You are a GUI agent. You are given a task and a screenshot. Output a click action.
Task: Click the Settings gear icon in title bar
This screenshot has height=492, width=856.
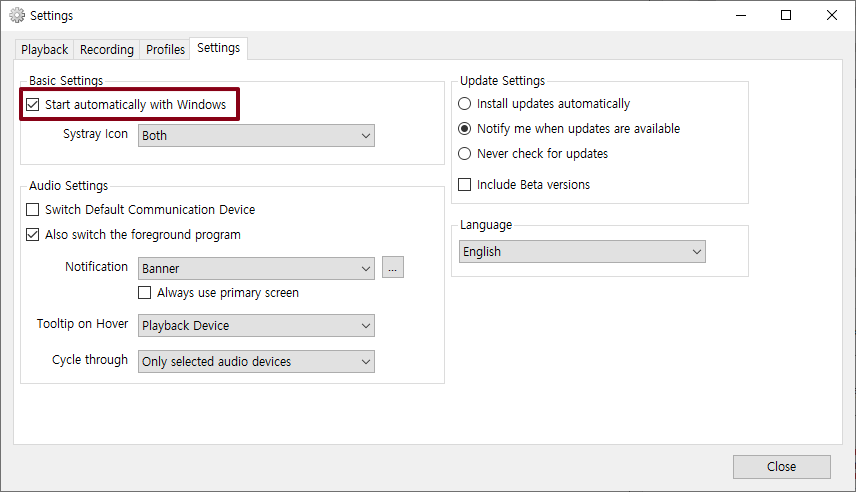pos(17,15)
